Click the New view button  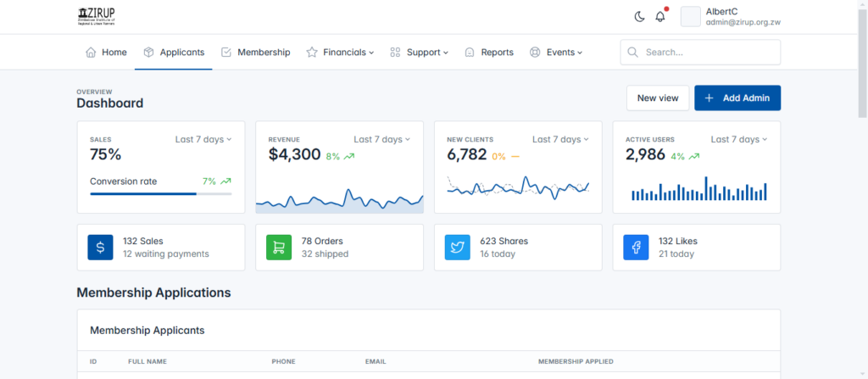tap(657, 98)
